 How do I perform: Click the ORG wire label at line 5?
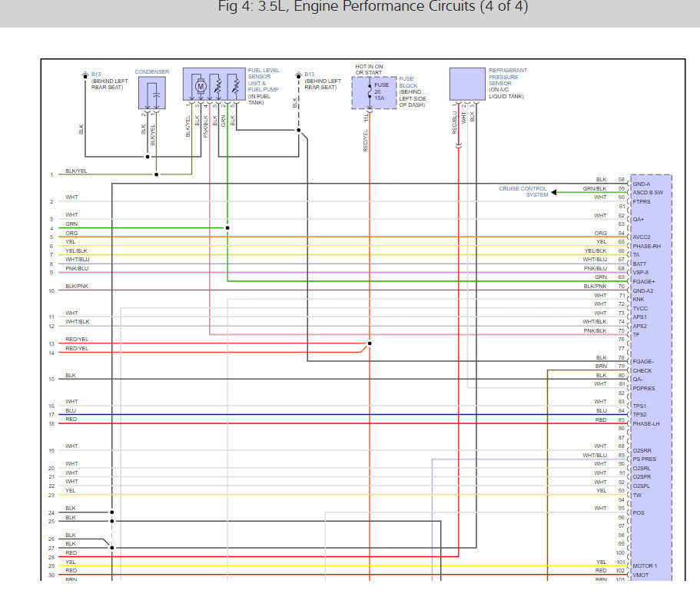71,233
